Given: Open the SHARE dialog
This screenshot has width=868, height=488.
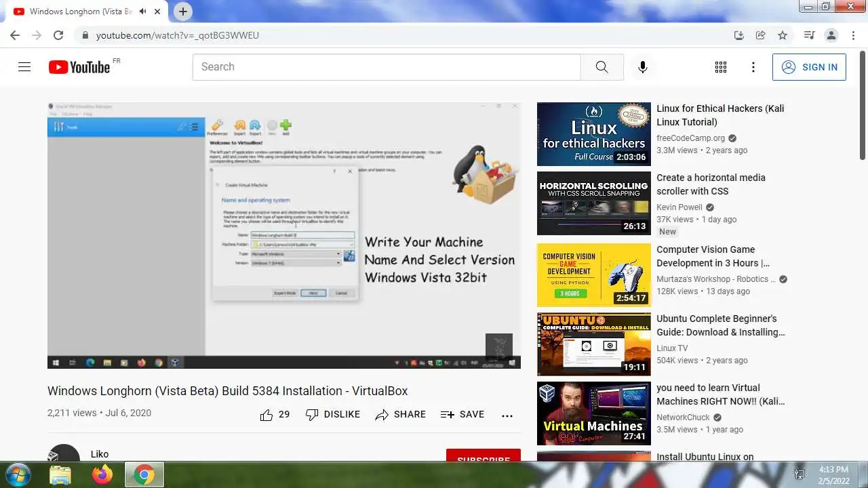Looking at the screenshot, I should pyautogui.click(x=400, y=415).
